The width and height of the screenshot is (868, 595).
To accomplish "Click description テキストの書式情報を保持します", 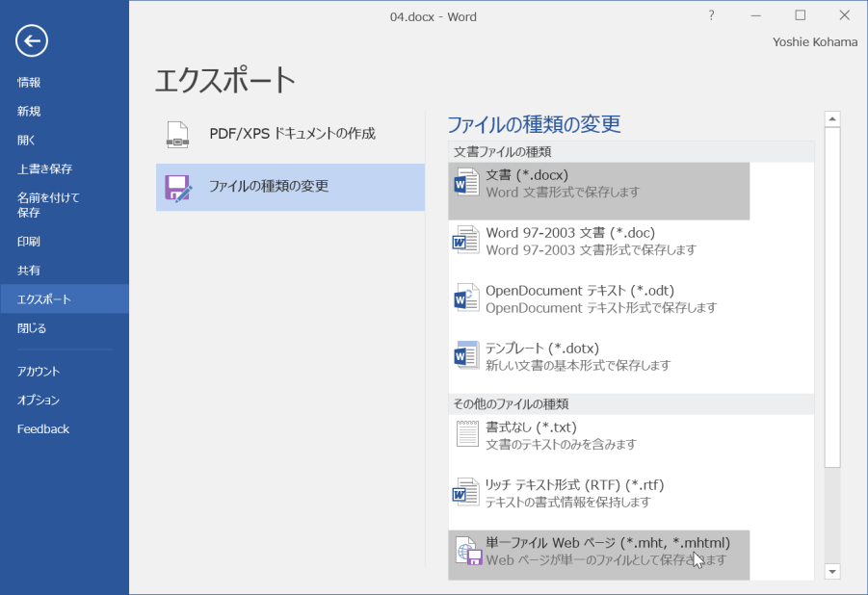I will 568,502.
